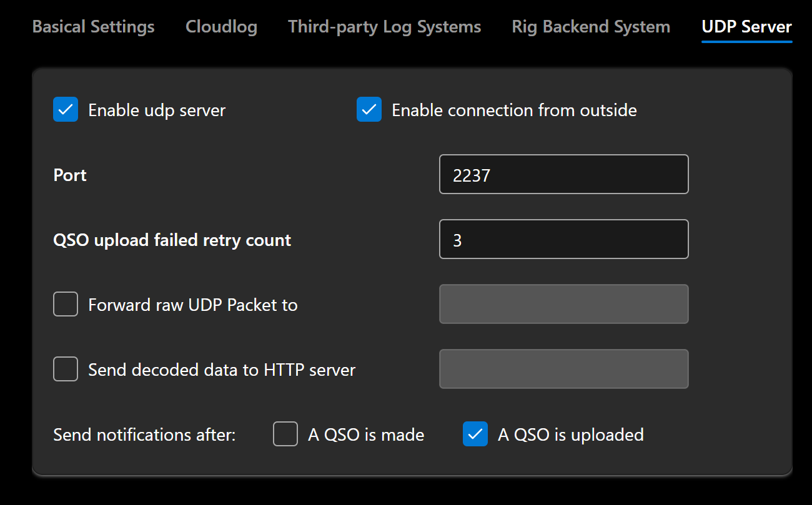The width and height of the screenshot is (812, 505).
Task: Open the Cloudlog tab
Action: [x=221, y=27]
